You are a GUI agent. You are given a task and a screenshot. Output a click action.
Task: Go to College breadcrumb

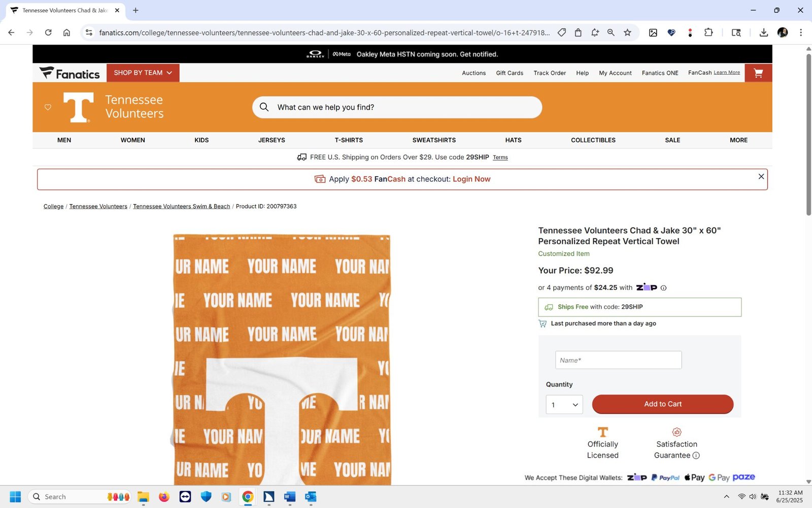(53, 206)
